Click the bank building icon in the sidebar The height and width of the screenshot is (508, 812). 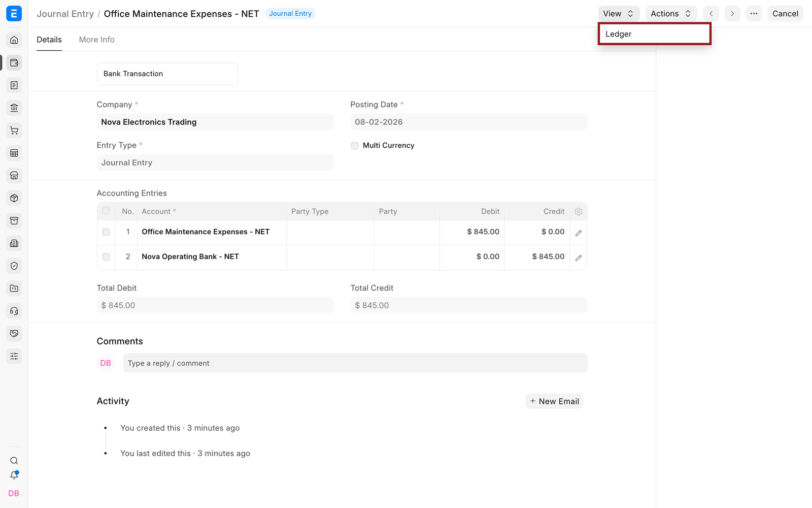[x=14, y=108]
